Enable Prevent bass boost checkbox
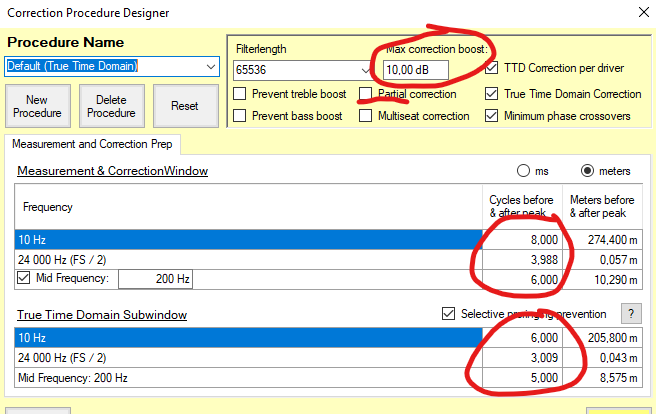This screenshot has width=656, height=414. click(239, 115)
